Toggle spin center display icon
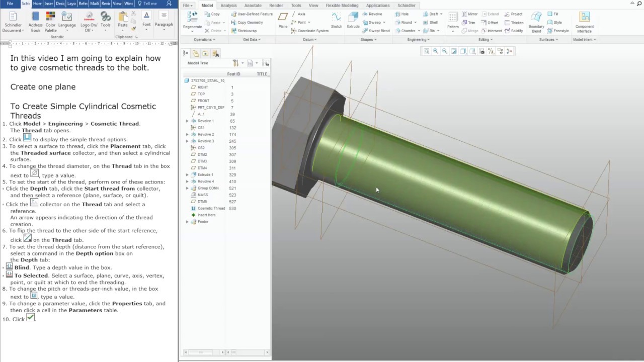 509,51
